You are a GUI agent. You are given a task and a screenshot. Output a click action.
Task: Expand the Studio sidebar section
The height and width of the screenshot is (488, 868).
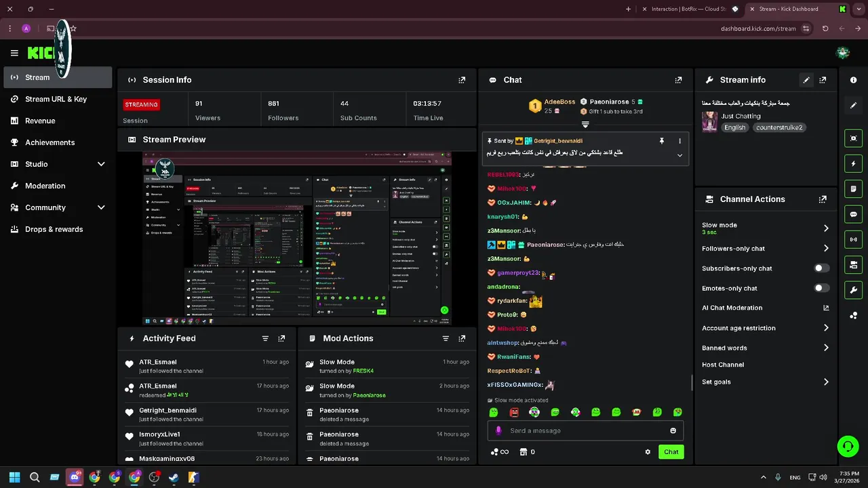point(101,164)
